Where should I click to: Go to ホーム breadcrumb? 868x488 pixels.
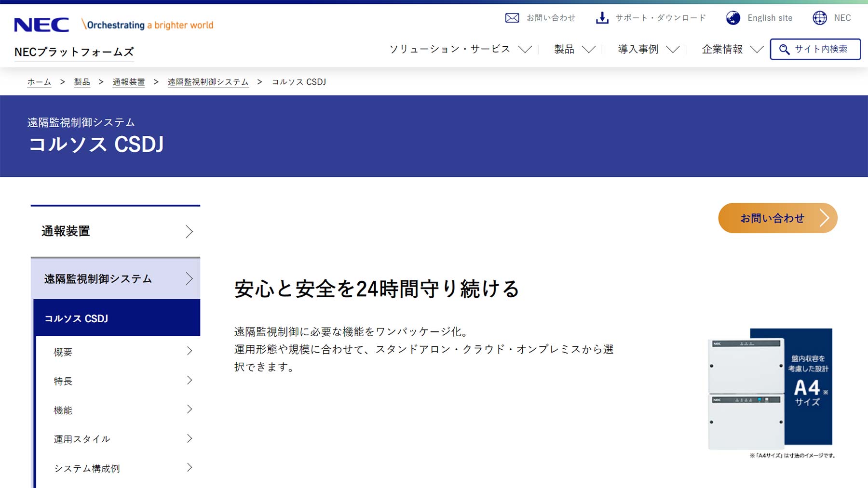pos(39,82)
